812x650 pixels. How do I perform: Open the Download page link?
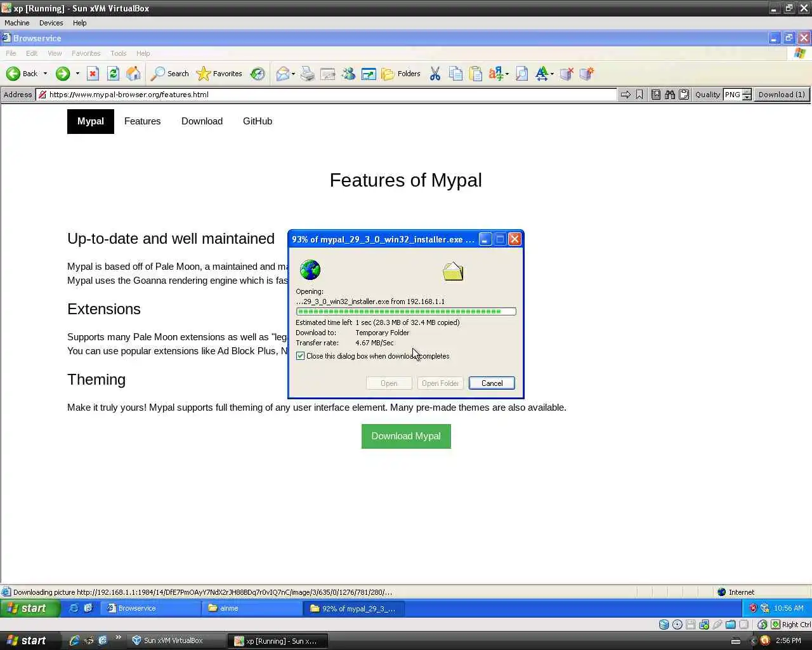[202, 121]
